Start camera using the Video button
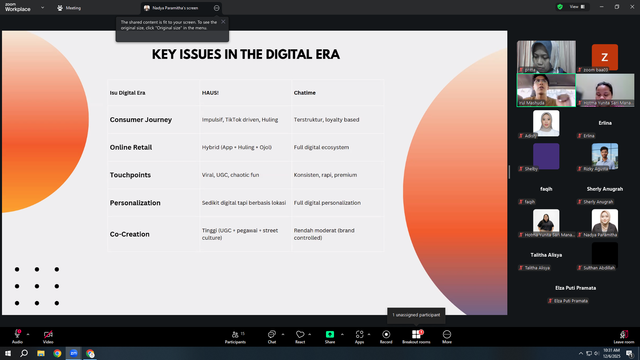Image resolution: width=640 pixels, height=360 pixels. (x=48, y=337)
